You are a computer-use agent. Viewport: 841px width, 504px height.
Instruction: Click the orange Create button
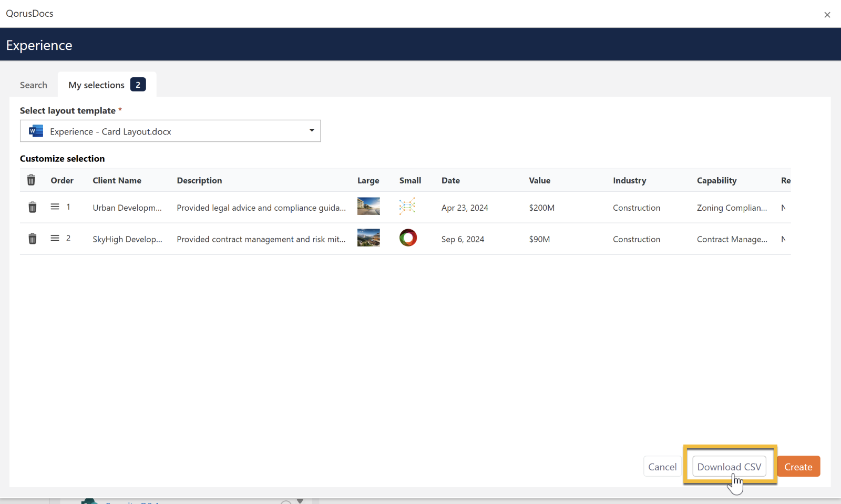coord(798,467)
